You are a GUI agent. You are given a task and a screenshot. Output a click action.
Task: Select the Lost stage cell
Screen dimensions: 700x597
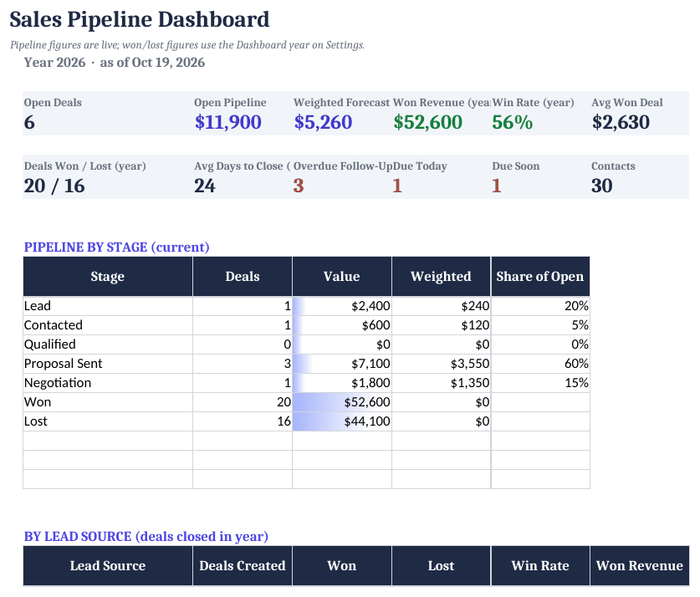tap(108, 421)
